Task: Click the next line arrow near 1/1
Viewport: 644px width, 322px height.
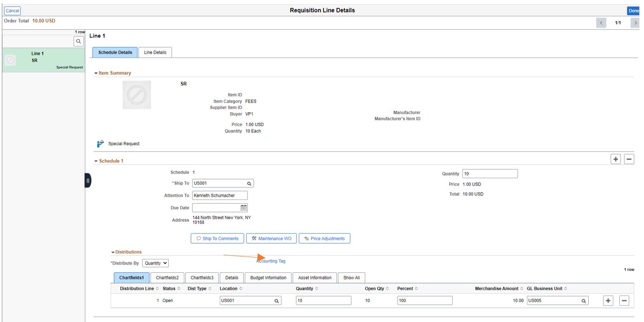Action: pyautogui.click(x=635, y=22)
